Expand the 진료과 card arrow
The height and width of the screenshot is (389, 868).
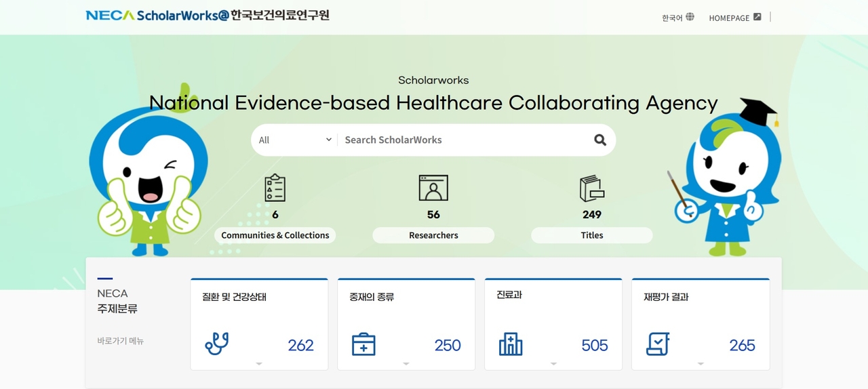click(553, 364)
